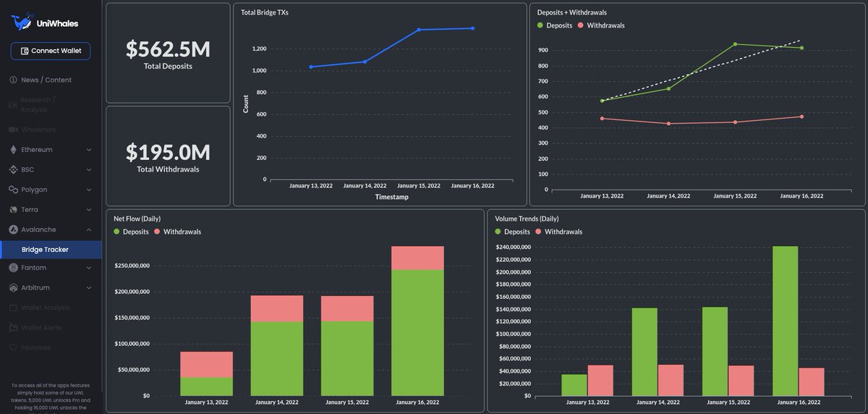Click the Fantom label in sidebar

click(x=34, y=267)
